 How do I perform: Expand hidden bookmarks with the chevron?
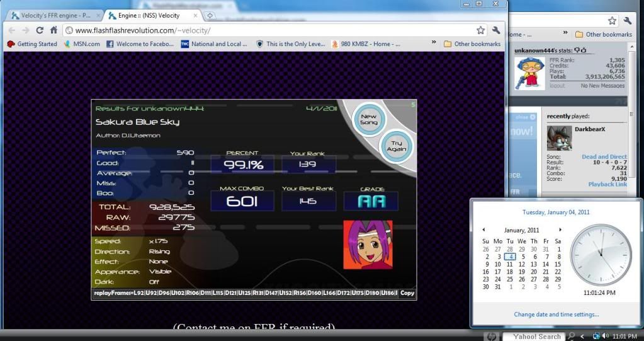click(x=434, y=44)
